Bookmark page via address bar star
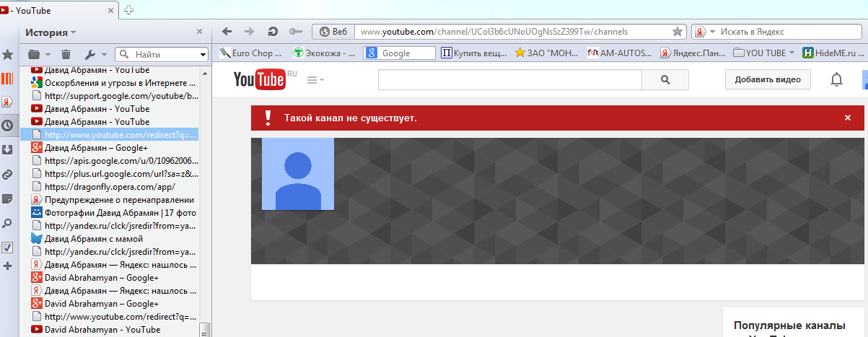 click(x=678, y=32)
